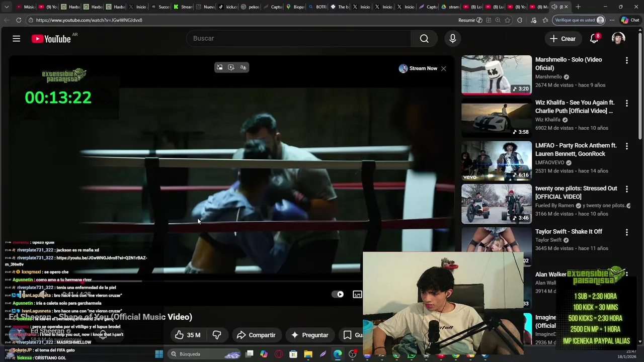The width and height of the screenshot is (644, 362).
Task: Click the translate overlay icon on the video
Action: (x=243, y=67)
